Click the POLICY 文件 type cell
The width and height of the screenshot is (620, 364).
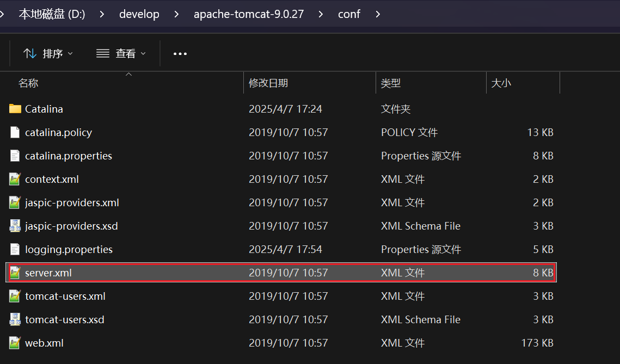pos(409,132)
